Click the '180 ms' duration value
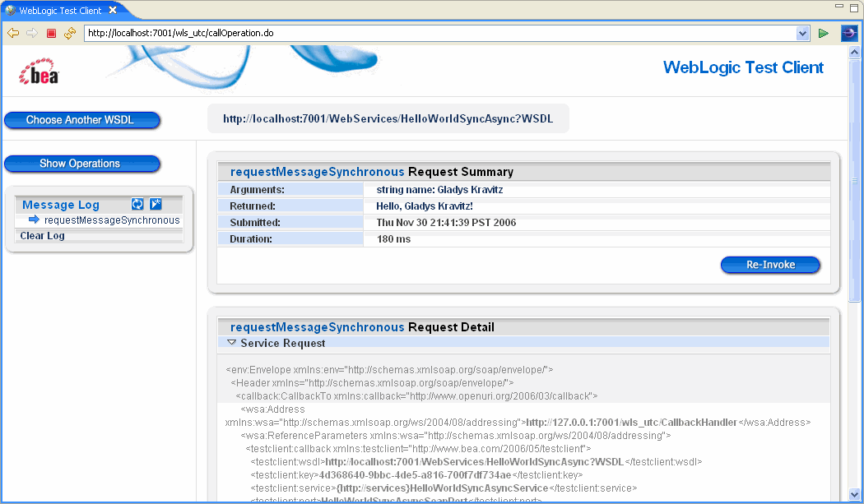The height and width of the screenshot is (504, 864). point(393,239)
